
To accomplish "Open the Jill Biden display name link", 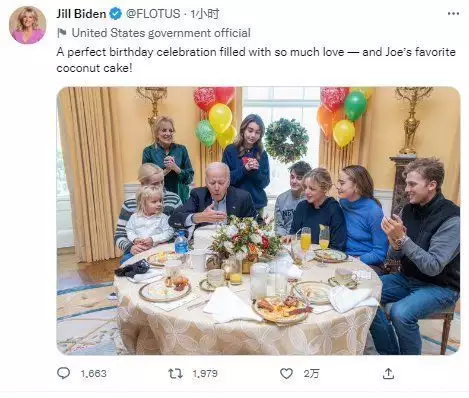I will coord(81,14).
